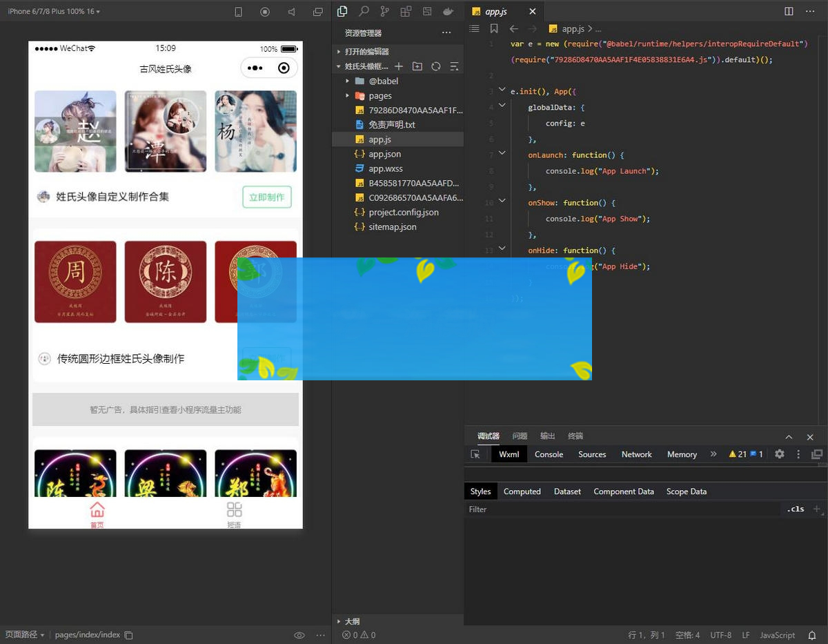
Task: Click the styles Filter input field
Action: point(621,509)
